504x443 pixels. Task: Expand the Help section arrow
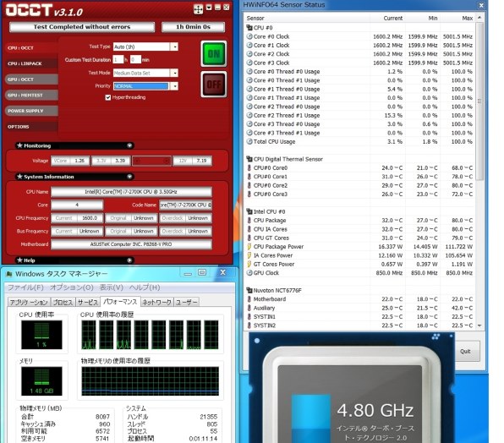[x=129, y=260]
